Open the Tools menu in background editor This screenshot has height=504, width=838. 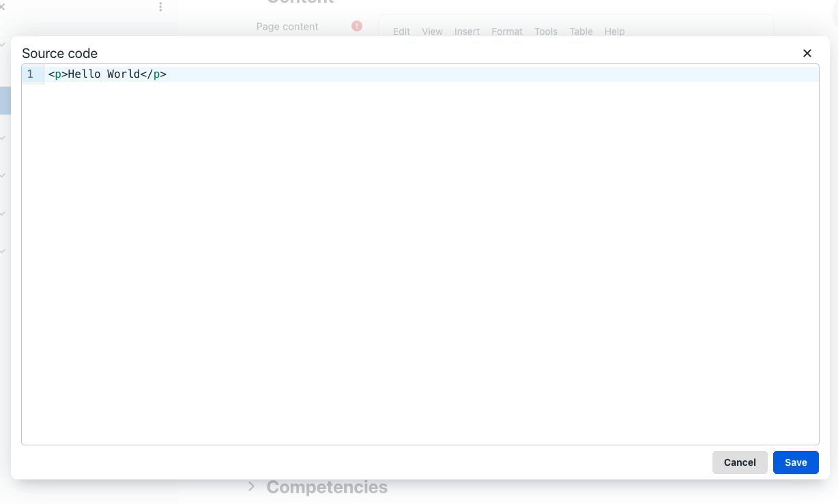[546, 31]
